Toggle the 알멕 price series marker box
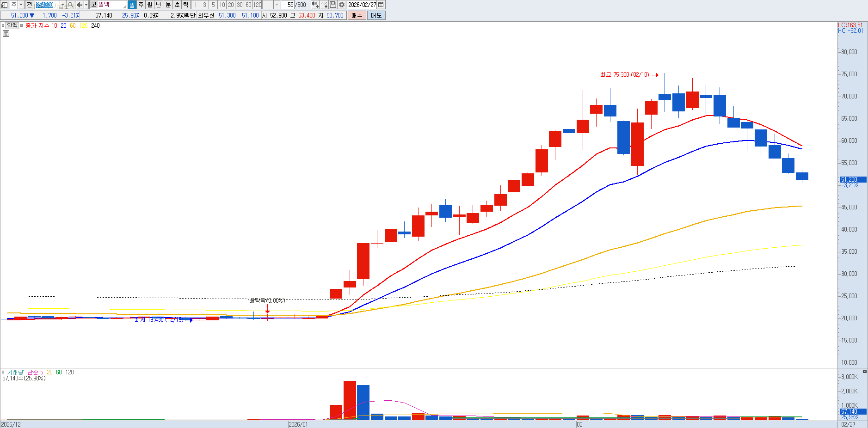 click(x=3, y=26)
